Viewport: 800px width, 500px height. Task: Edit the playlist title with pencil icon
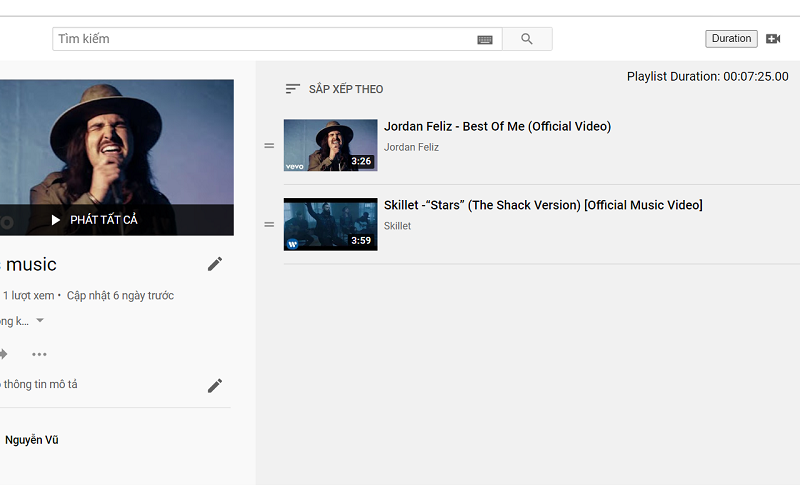point(215,264)
